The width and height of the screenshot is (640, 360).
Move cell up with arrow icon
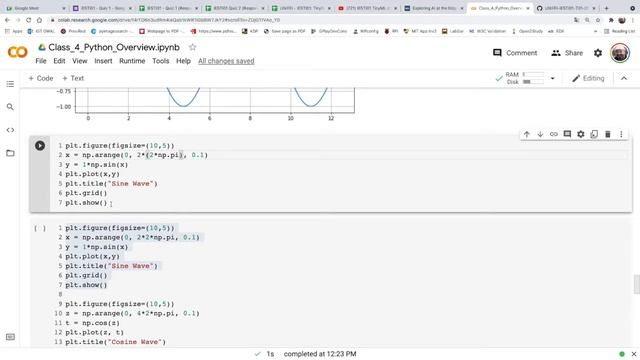point(527,134)
